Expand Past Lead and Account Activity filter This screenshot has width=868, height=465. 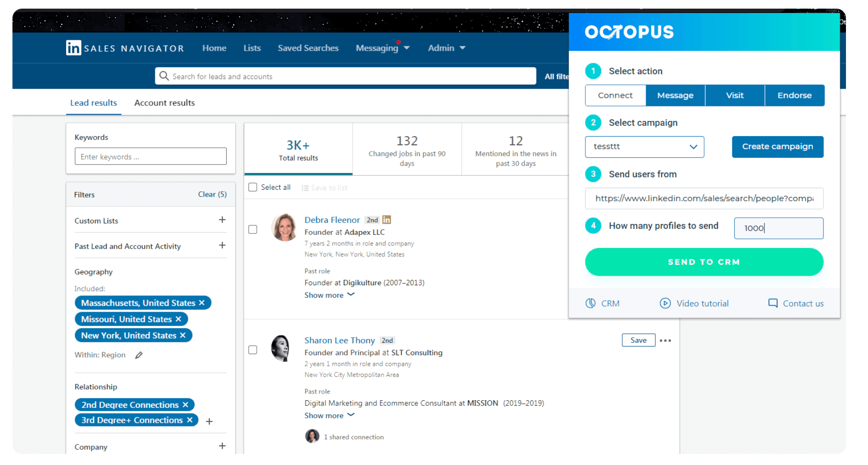(x=222, y=245)
